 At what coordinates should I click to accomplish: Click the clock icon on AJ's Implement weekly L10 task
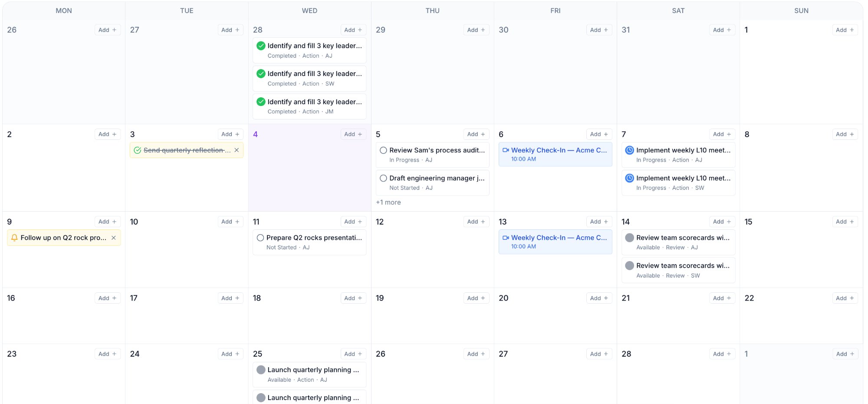click(x=629, y=150)
